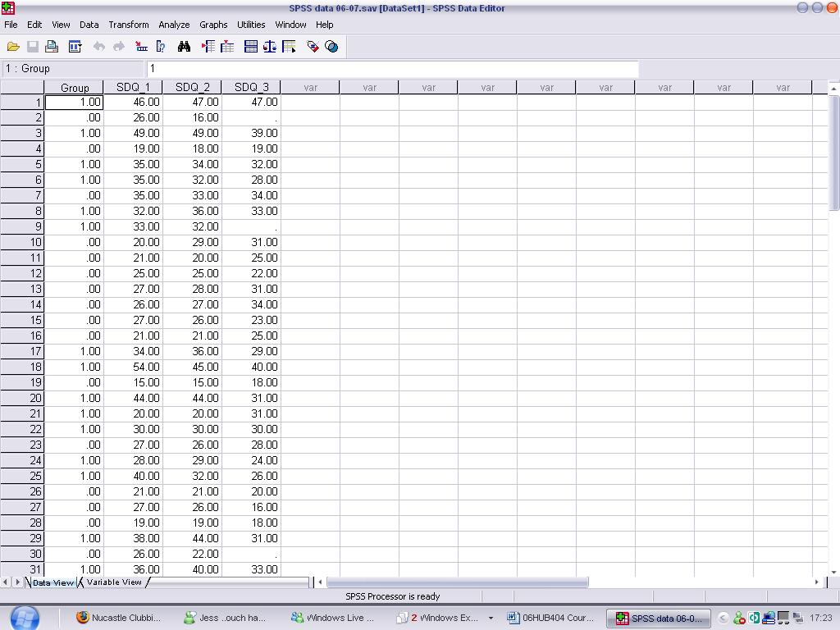This screenshot has height=630, width=840.
Task: Open the Dialog Recall toolbar button
Action: [75, 47]
